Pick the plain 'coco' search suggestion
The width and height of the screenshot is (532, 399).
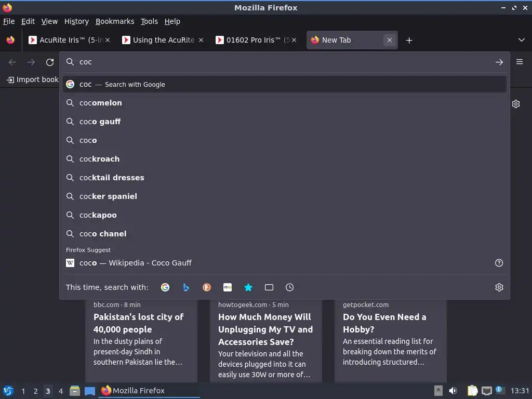tap(284, 140)
